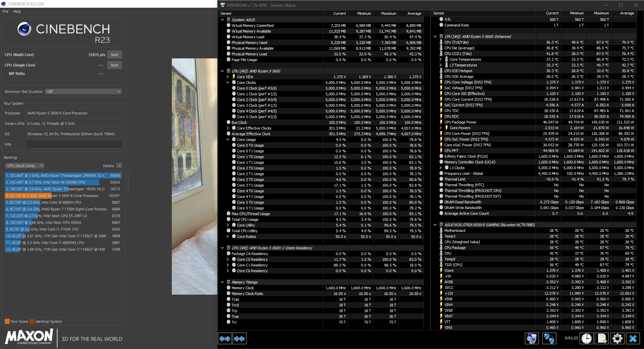Collapse the Core Clocks tree node

point(228,83)
